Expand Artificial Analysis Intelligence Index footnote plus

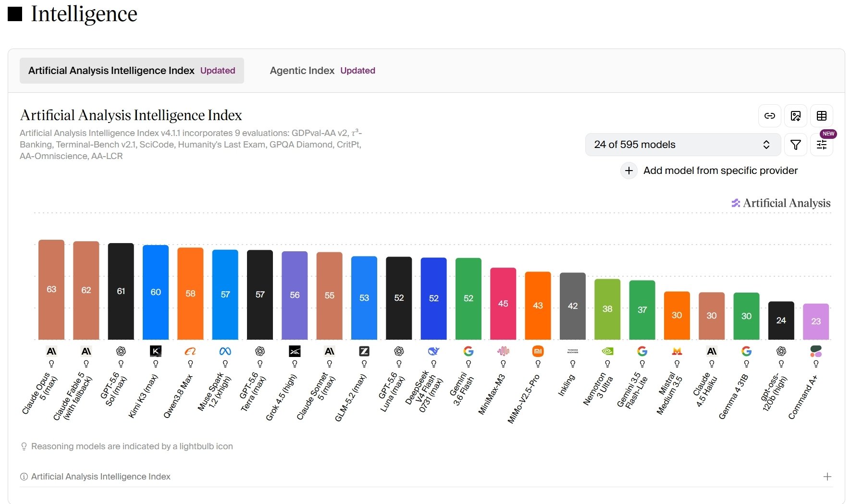click(827, 477)
